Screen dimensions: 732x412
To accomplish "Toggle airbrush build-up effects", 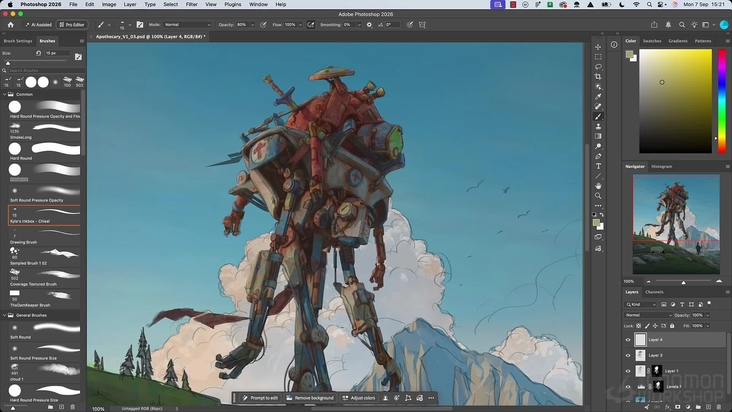I will tap(311, 25).
